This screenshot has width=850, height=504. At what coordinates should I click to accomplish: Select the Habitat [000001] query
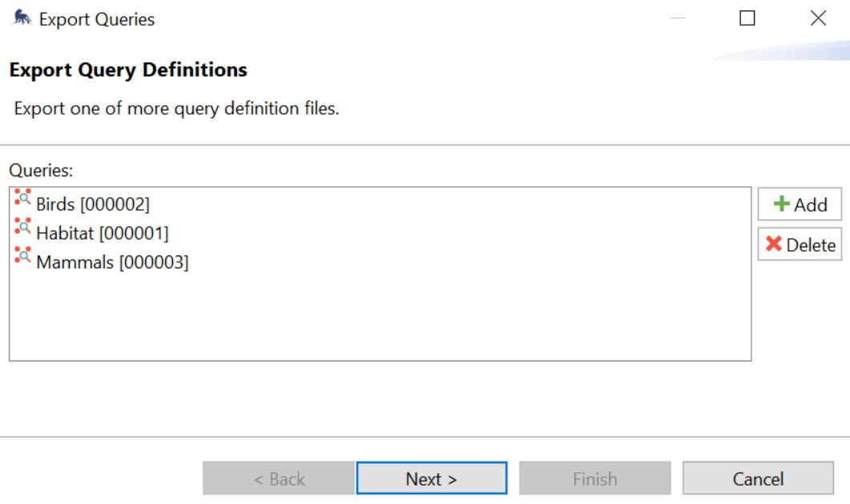point(102,233)
